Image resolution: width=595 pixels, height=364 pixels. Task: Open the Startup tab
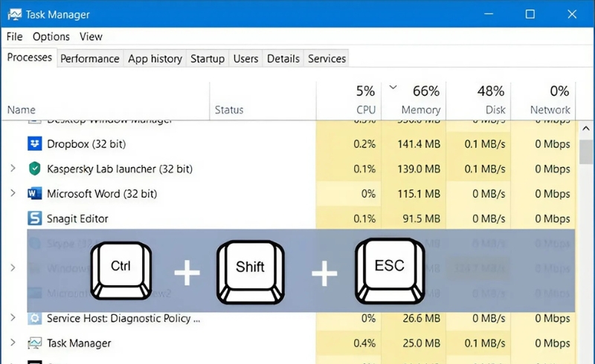[208, 59]
